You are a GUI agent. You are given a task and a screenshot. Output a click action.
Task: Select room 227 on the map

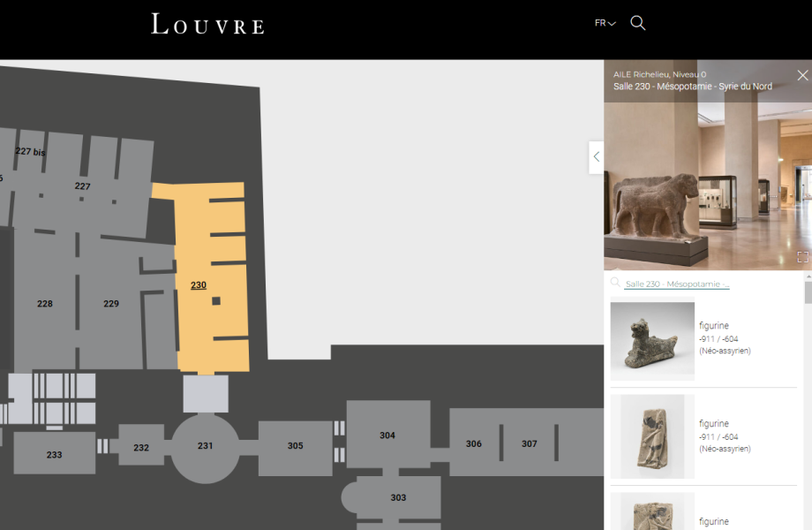(x=82, y=186)
